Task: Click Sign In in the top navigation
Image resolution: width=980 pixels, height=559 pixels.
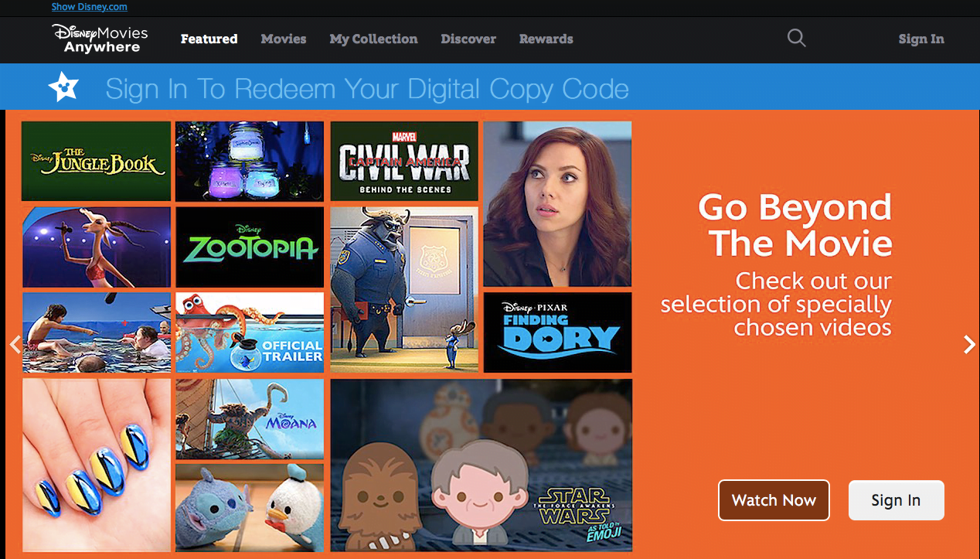Action: [x=921, y=39]
